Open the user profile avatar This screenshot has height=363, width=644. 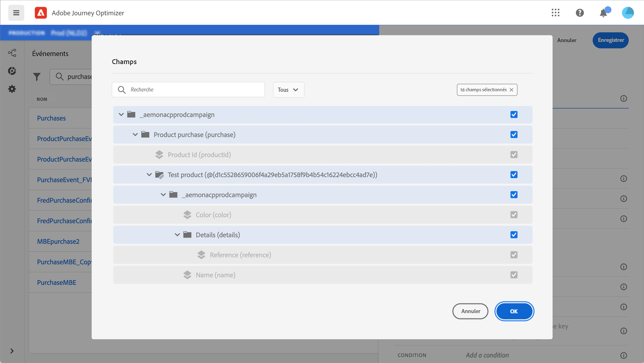(x=628, y=13)
